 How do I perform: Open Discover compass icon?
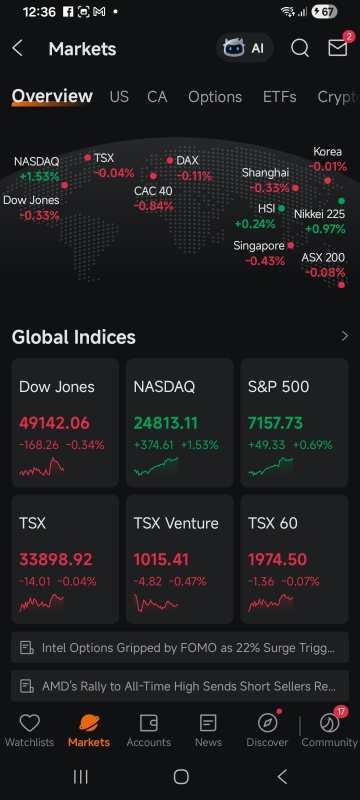(x=267, y=723)
